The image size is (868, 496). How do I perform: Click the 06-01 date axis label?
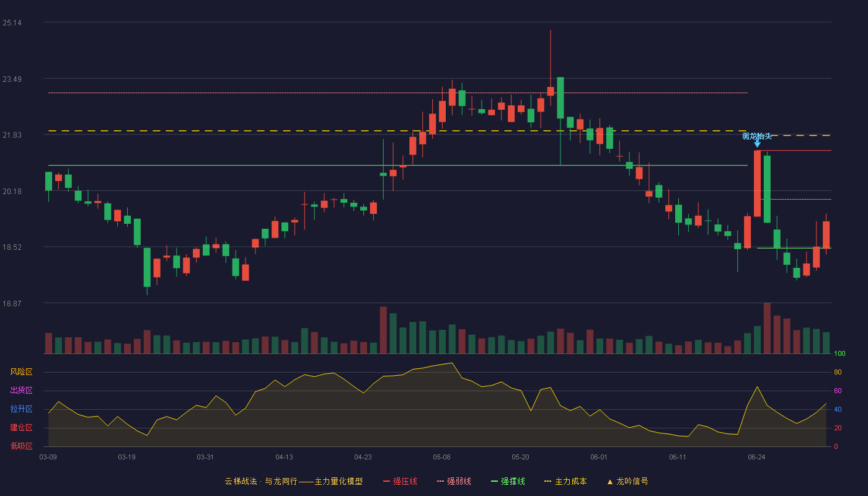click(x=599, y=457)
